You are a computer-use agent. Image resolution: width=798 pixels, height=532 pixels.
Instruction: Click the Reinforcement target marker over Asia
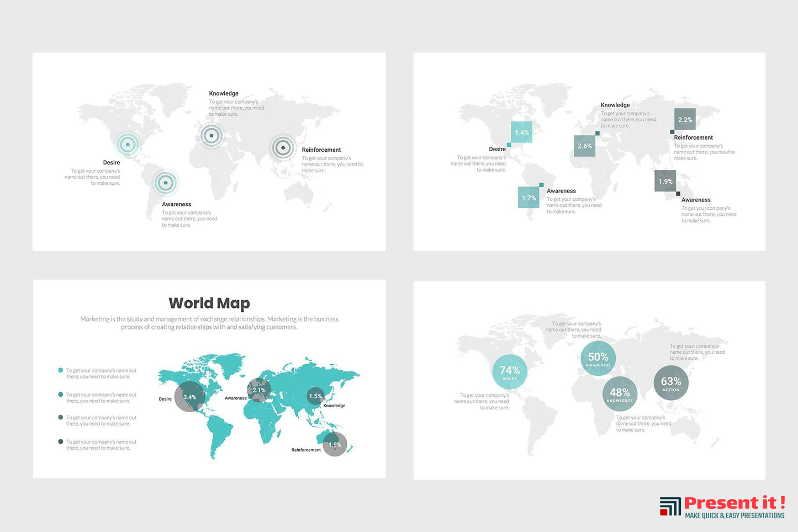[x=283, y=147]
